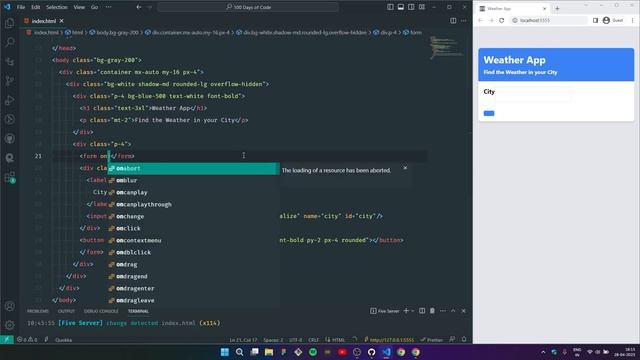The image size is (640, 360).
Task: Open the Manage gear icon
Action: [x=9, y=325]
